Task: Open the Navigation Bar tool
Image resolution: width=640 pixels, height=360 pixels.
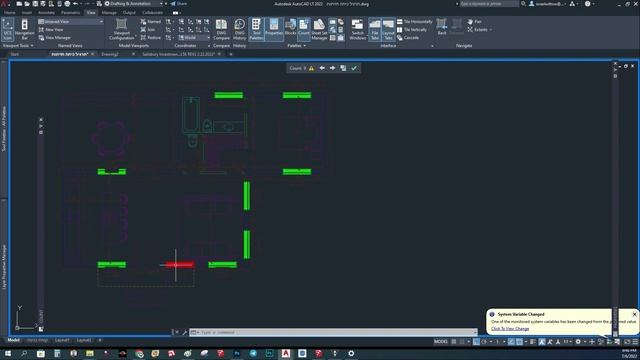Action: (x=24, y=29)
